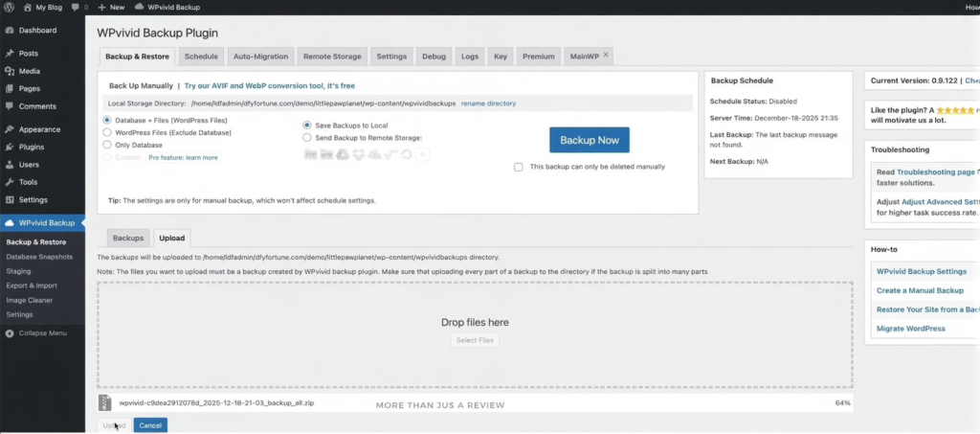
Task: Click the plus icon to add remote storage
Action: pyautogui.click(x=423, y=153)
